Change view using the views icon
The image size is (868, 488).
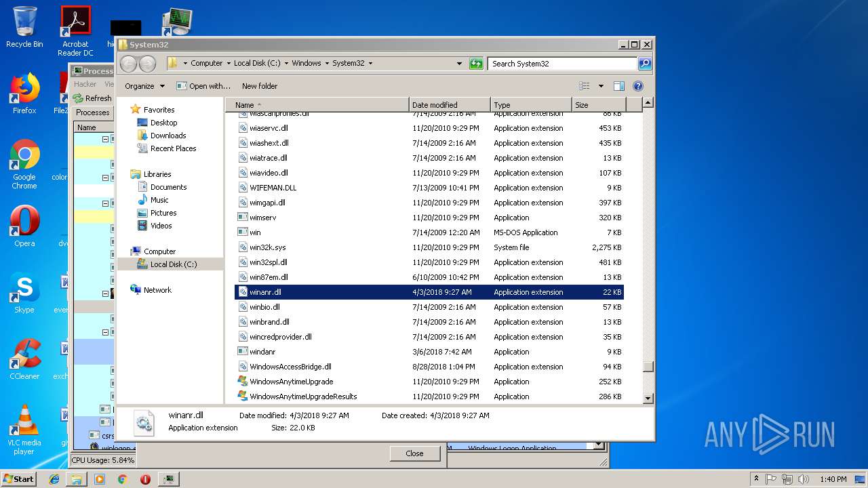coord(585,86)
